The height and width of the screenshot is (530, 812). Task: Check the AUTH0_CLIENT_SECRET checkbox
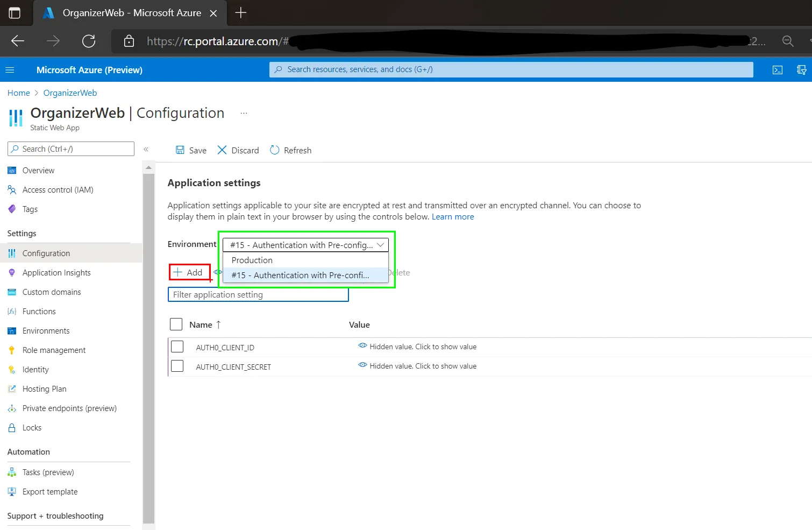[177, 366]
